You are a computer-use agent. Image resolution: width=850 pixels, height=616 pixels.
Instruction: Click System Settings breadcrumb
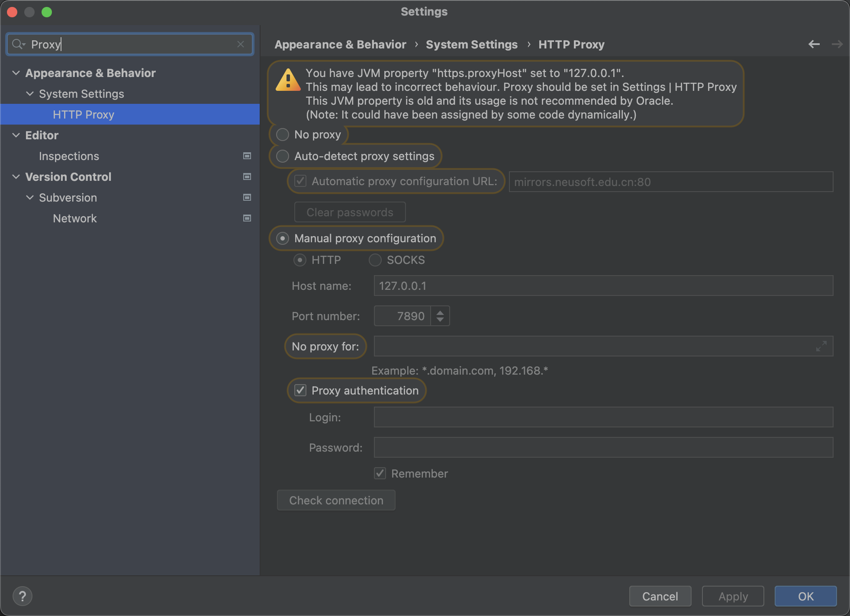click(471, 44)
